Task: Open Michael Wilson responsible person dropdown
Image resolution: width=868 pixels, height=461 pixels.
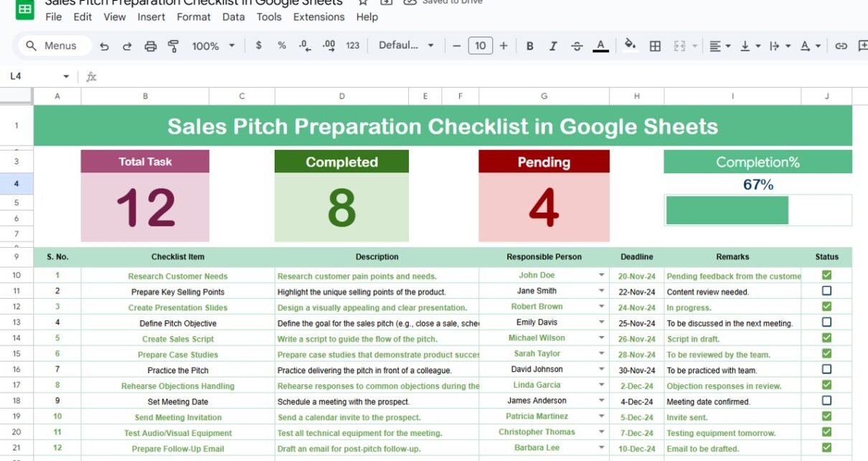Action: pos(601,337)
